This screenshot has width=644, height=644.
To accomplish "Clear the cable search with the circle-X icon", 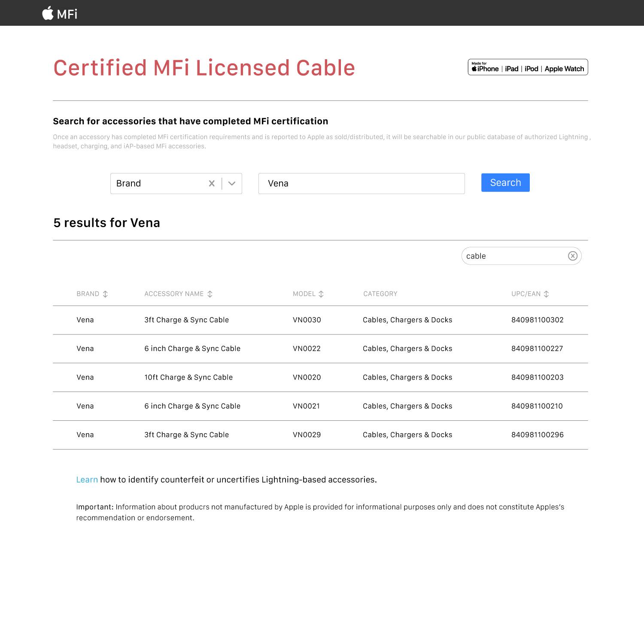I will (572, 256).
